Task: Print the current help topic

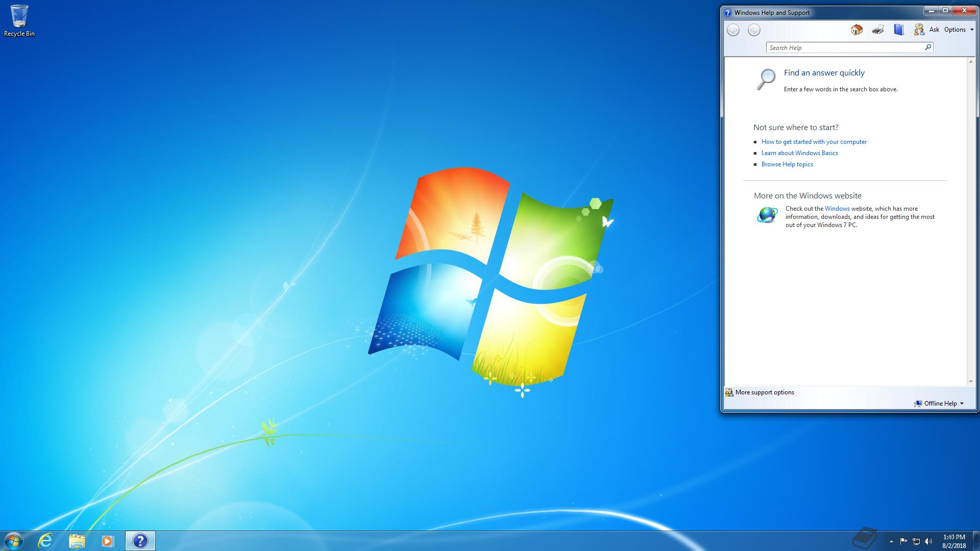Action: (878, 30)
